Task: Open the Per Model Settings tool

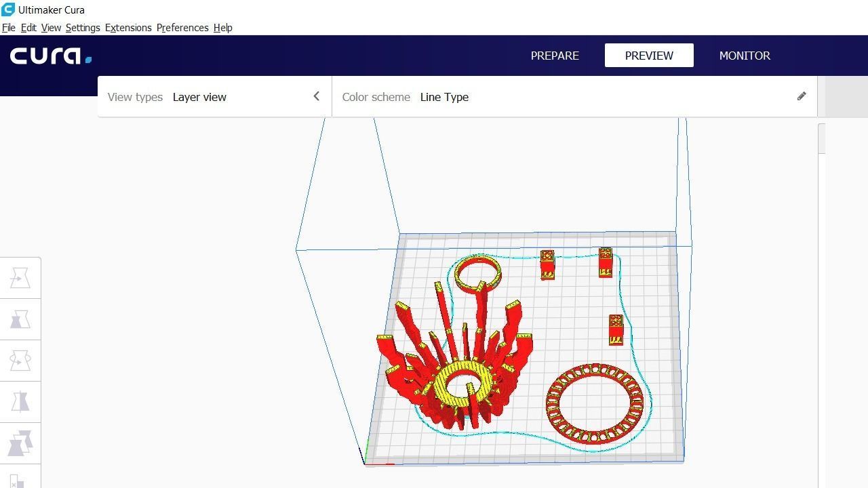Action: [x=20, y=443]
